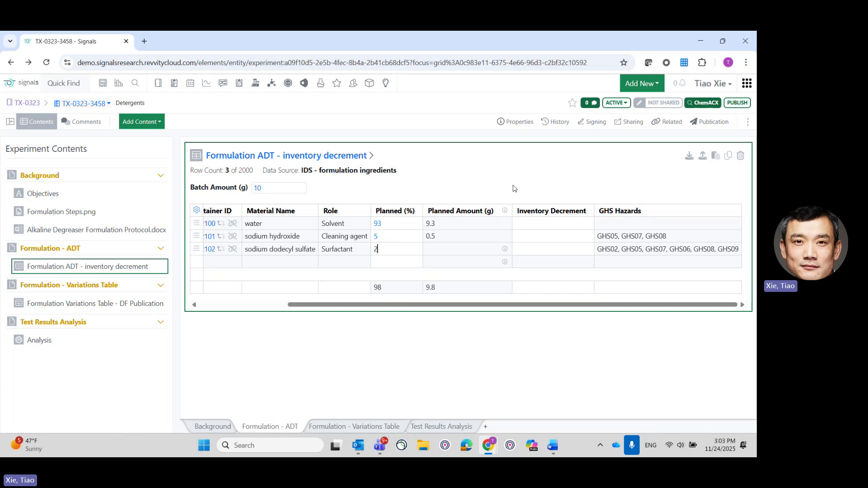Download the Formulation ADT table

(x=689, y=155)
